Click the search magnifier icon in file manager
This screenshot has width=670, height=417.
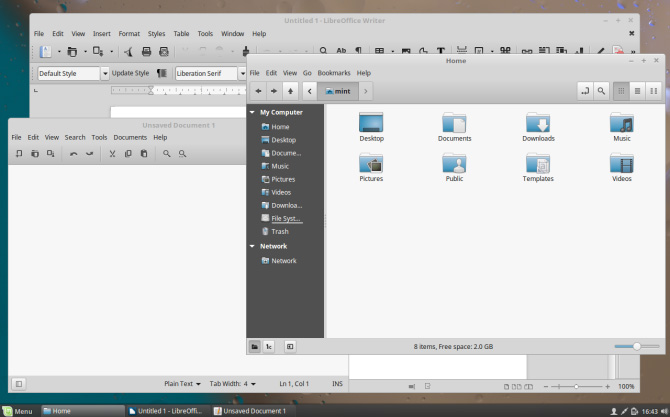click(x=601, y=91)
